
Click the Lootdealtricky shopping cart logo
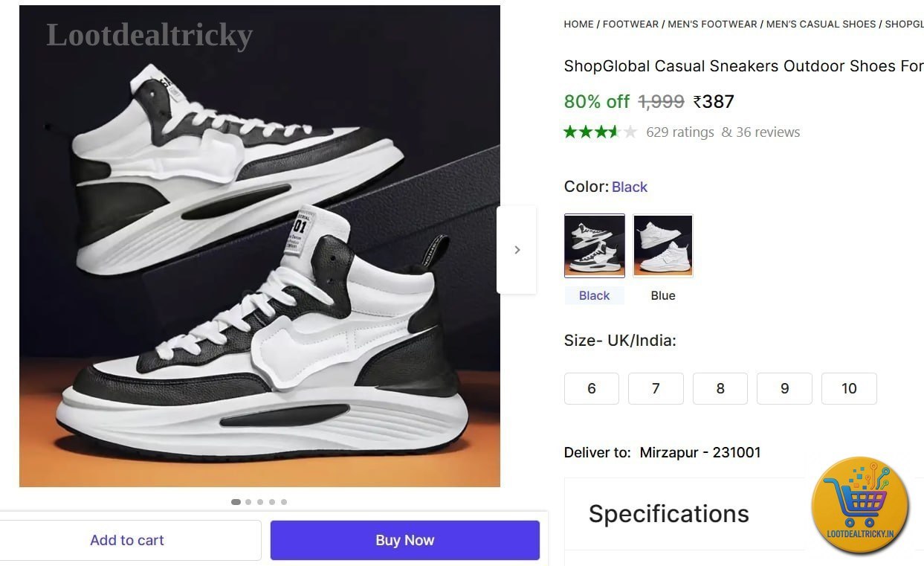(x=860, y=505)
